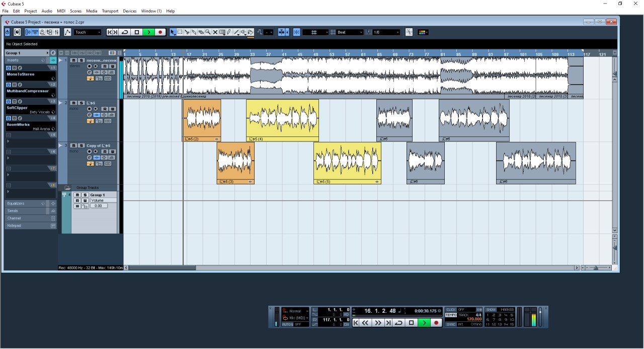Toggle musical timebase note on track 2

click(x=91, y=120)
